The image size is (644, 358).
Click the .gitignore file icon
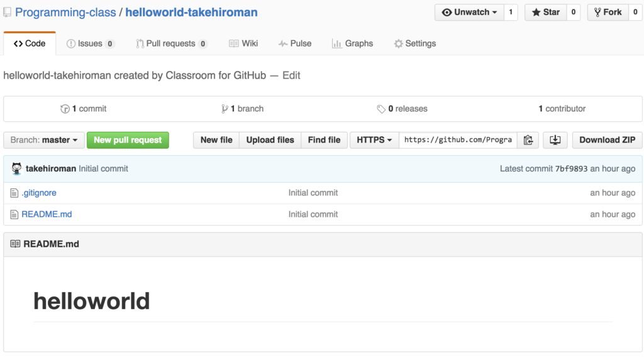click(14, 193)
